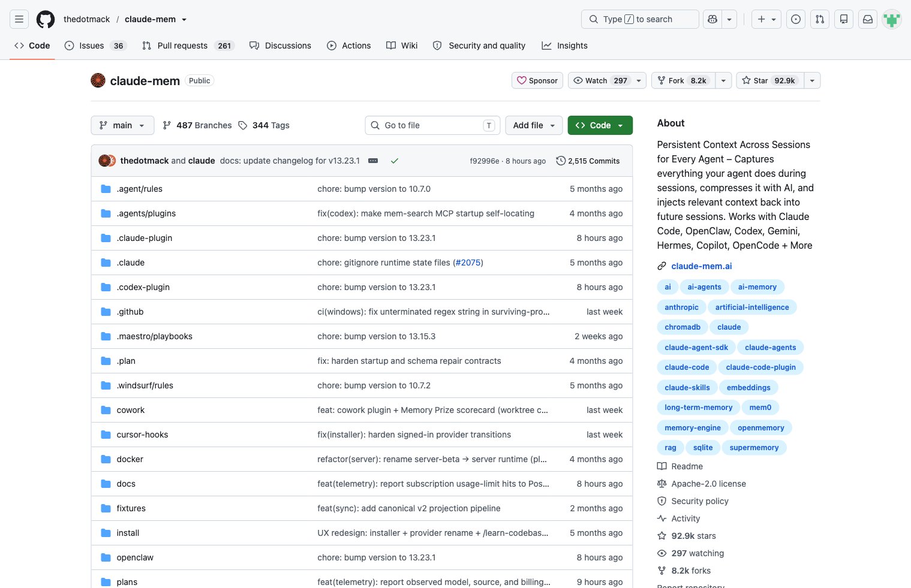Screen dimensions: 911x588
Task: Click the claude-mem repository avatar
Action: tap(98, 80)
